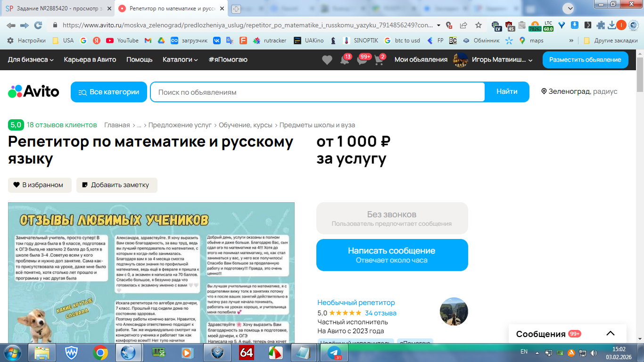
Task: Click Предметы школы и вуза breadcrumb
Action: tap(317, 125)
